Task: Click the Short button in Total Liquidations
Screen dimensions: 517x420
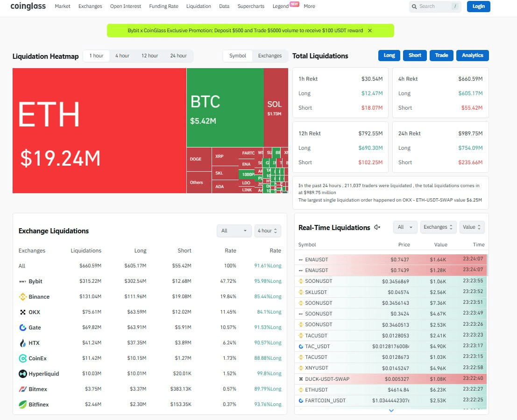Action: coord(415,56)
